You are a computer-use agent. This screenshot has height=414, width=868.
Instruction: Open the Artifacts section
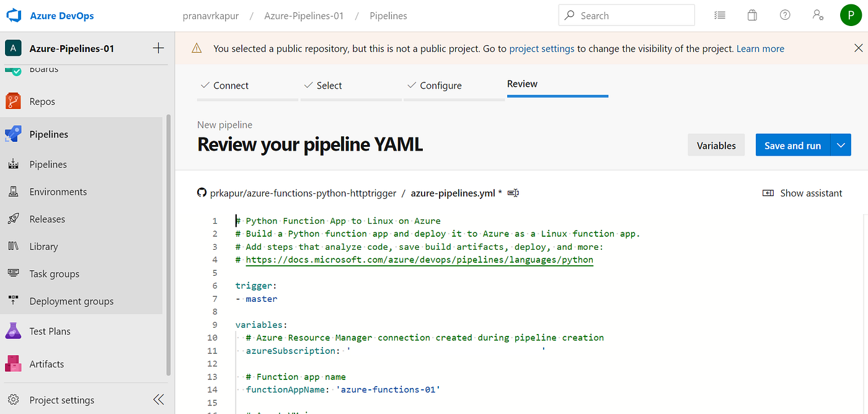pos(45,364)
